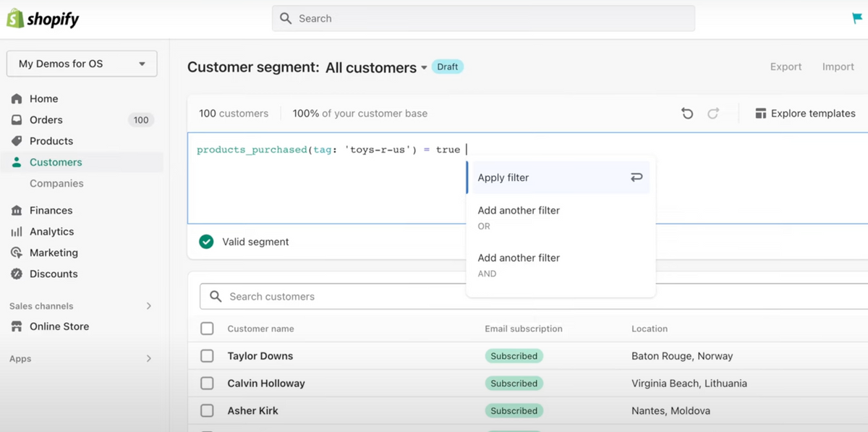The image size is (868, 432).
Task: Check the select-all customers checkbox
Action: point(207,329)
